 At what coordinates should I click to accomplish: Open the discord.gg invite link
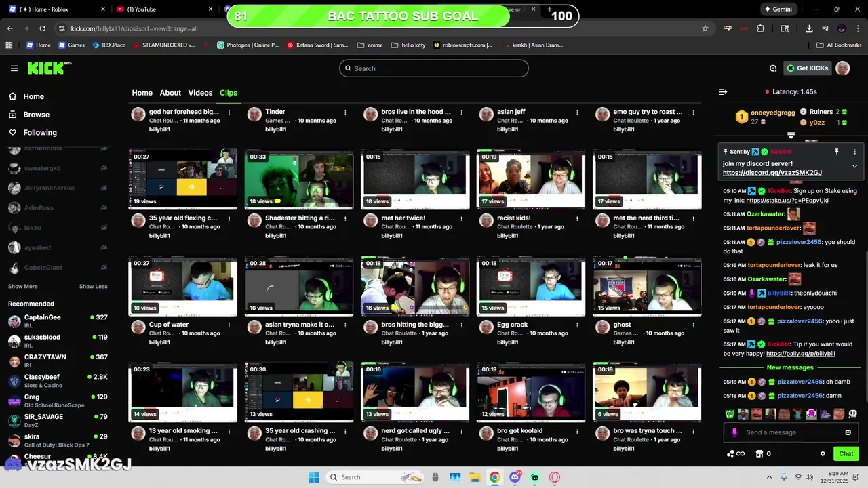point(772,173)
